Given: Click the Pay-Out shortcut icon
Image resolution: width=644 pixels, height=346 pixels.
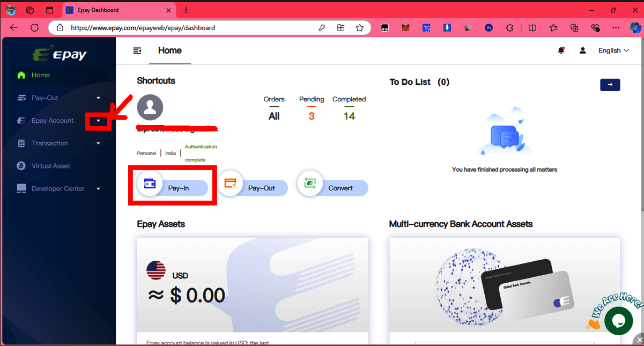Looking at the screenshot, I should [x=230, y=183].
